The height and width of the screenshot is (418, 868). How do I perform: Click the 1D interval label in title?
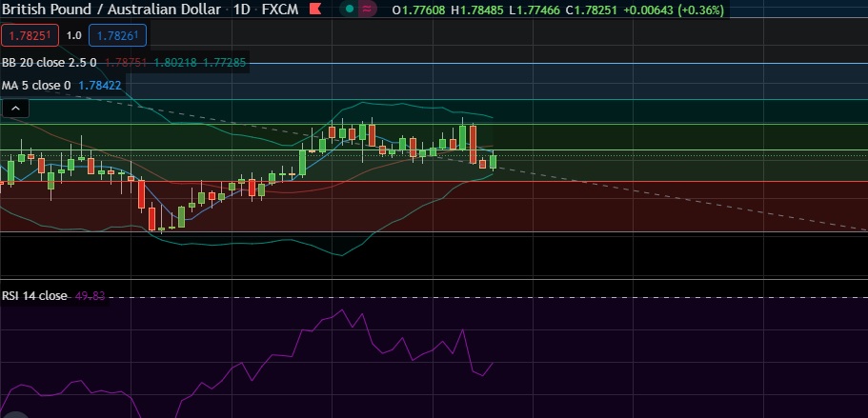[242, 10]
